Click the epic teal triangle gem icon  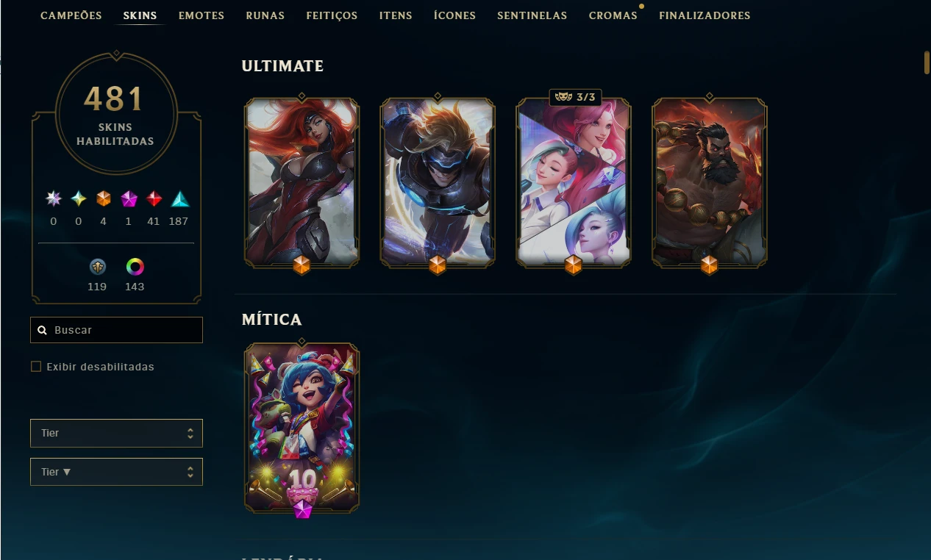pos(180,198)
